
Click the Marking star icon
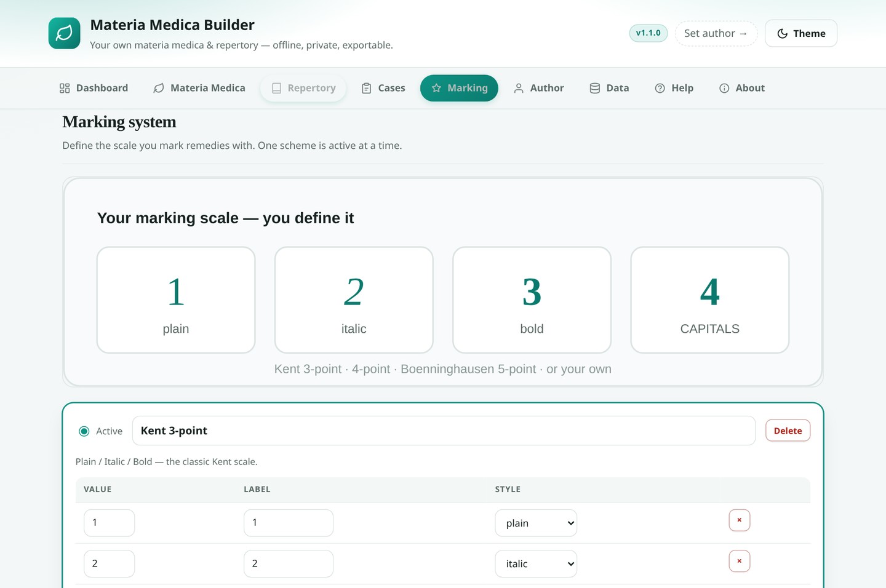coord(436,88)
